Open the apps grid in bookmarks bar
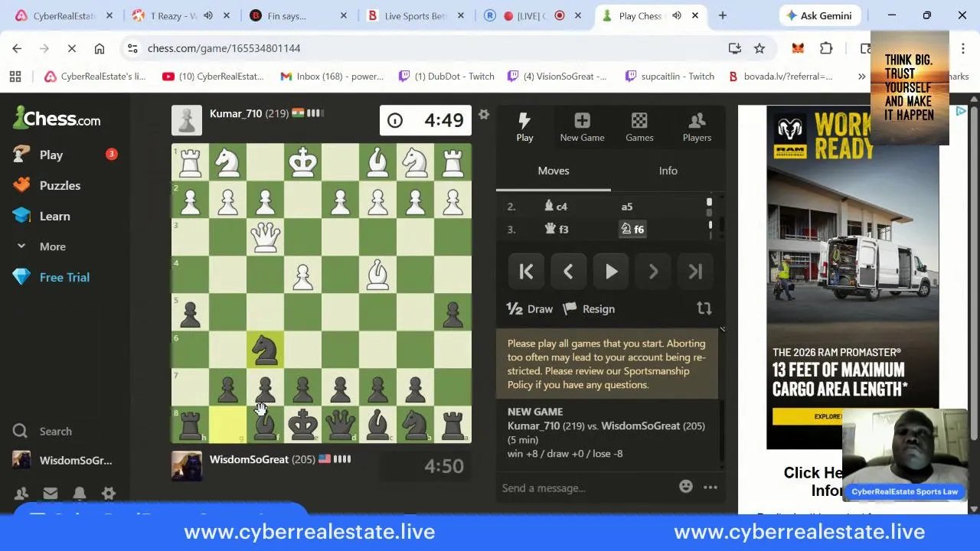Image resolution: width=980 pixels, height=551 pixels. point(15,76)
